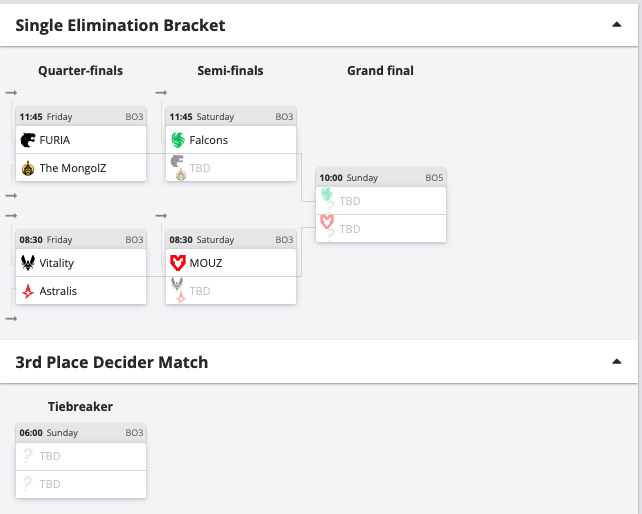Click the Falcons green logo icon

[x=178, y=140]
